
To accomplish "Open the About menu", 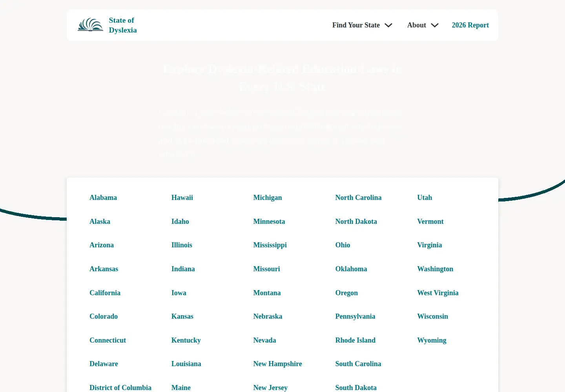I will tap(416, 25).
